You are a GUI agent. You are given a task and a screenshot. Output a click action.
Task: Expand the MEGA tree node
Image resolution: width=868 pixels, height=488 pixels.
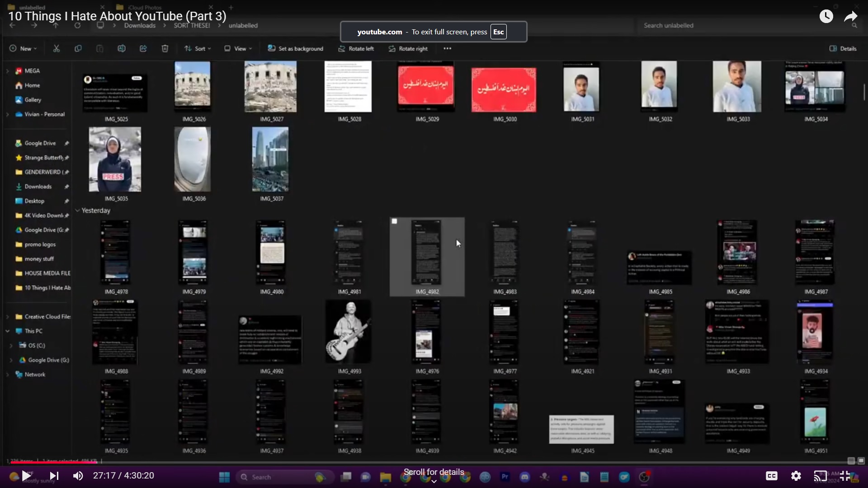click(7, 71)
